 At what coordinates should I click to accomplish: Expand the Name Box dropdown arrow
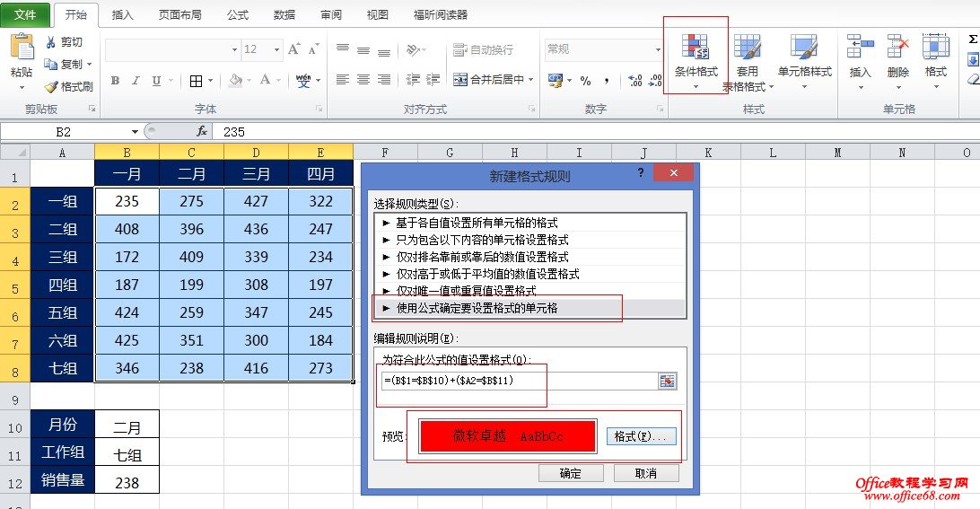point(135,132)
